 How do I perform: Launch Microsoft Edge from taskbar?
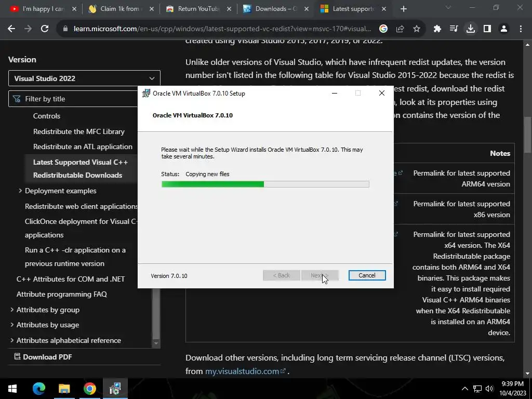tap(38, 389)
